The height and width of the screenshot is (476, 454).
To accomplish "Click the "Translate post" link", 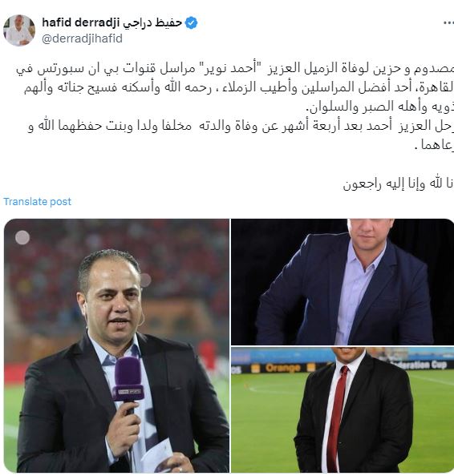I will tap(38, 202).
